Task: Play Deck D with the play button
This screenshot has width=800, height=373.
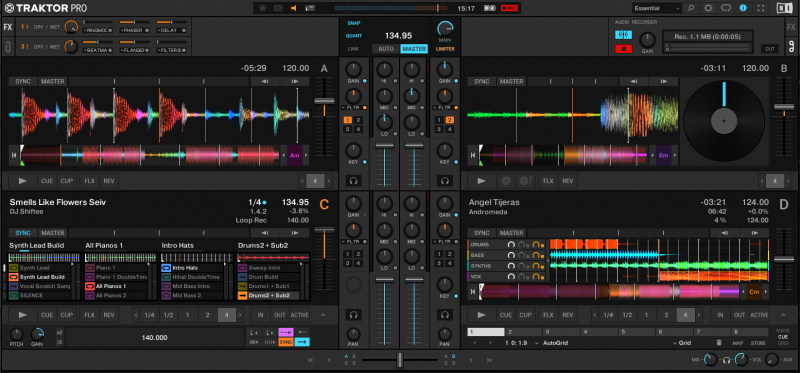Action: pos(481,315)
